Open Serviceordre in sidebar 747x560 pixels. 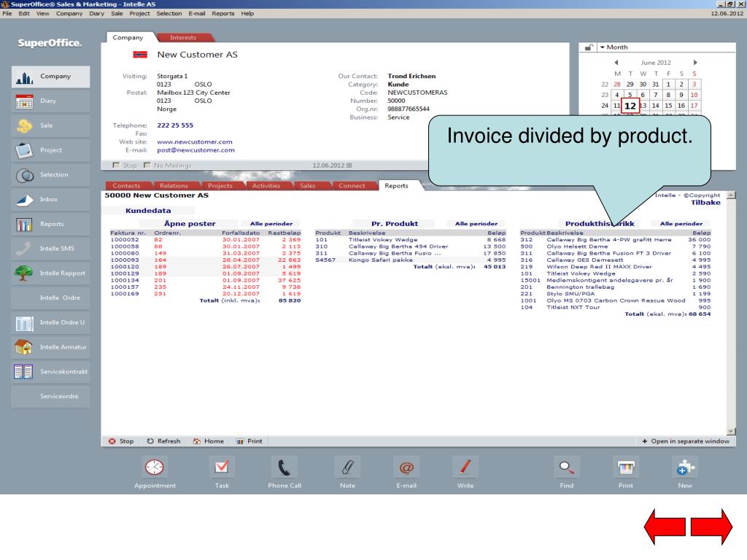50,397
